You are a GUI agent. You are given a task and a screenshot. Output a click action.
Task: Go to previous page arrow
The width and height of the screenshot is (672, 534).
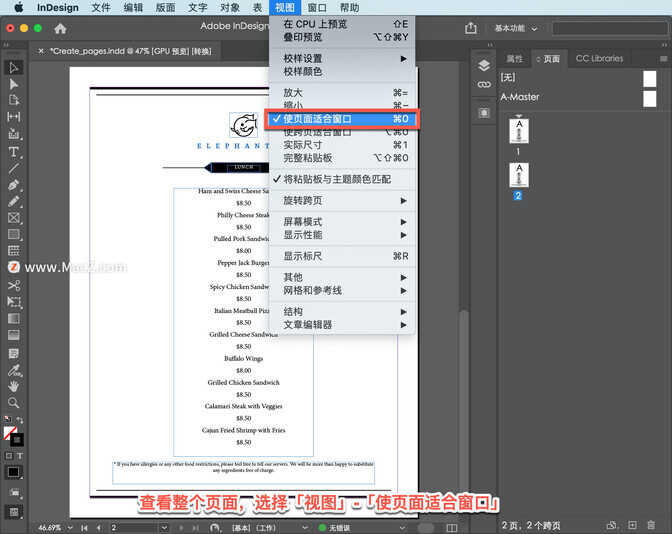pos(99,528)
